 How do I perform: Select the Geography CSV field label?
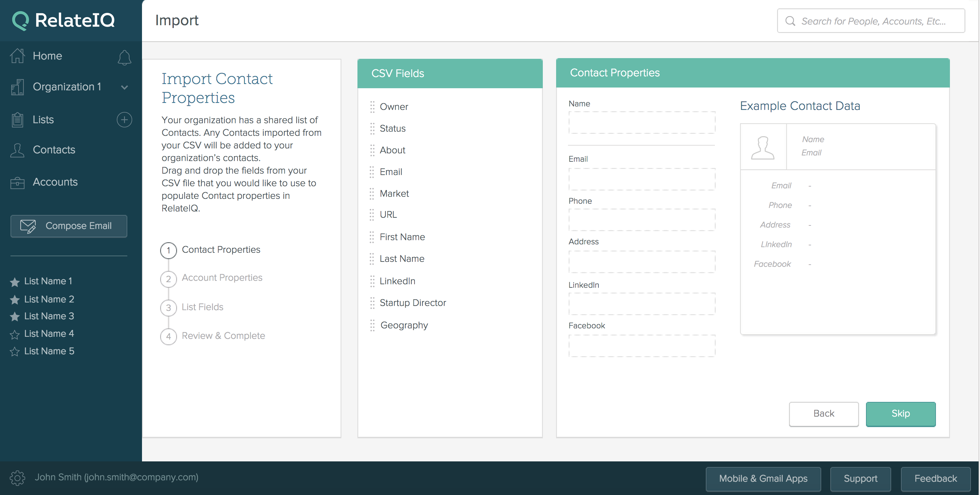pos(404,325)
